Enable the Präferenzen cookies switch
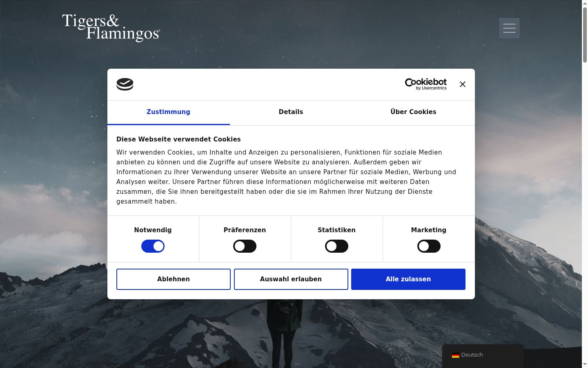 pos(245,246)
